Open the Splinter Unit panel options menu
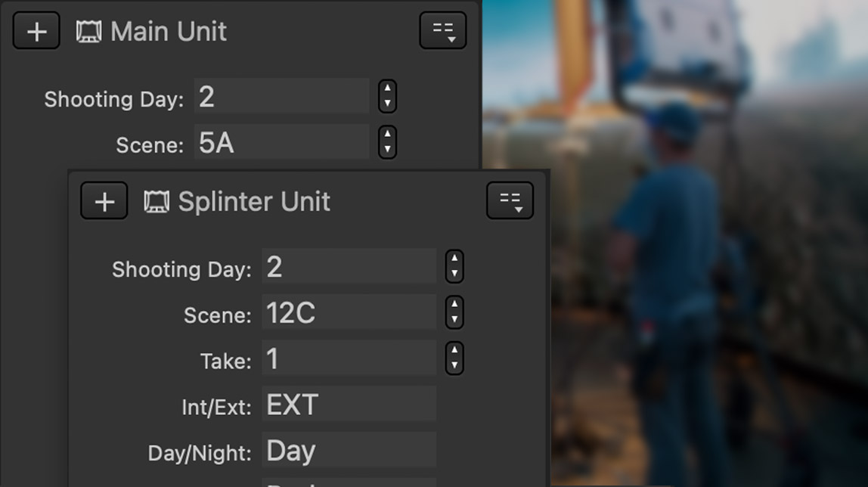868x487 pixels. point(510,201)
